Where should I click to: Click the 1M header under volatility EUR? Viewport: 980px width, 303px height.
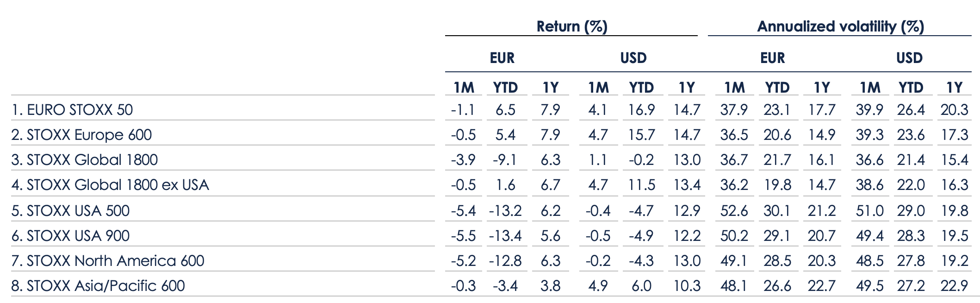point(734,88)
